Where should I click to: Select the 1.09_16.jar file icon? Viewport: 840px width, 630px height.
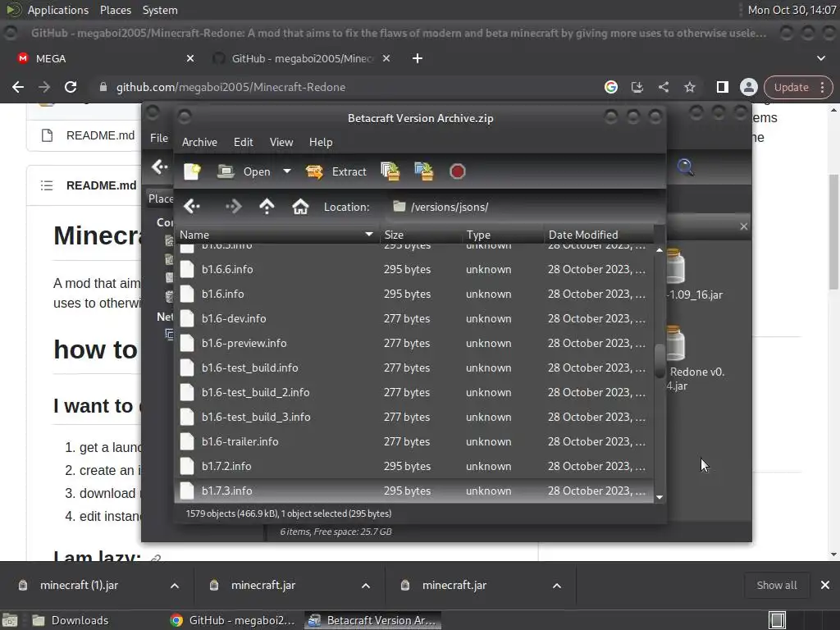676,266
